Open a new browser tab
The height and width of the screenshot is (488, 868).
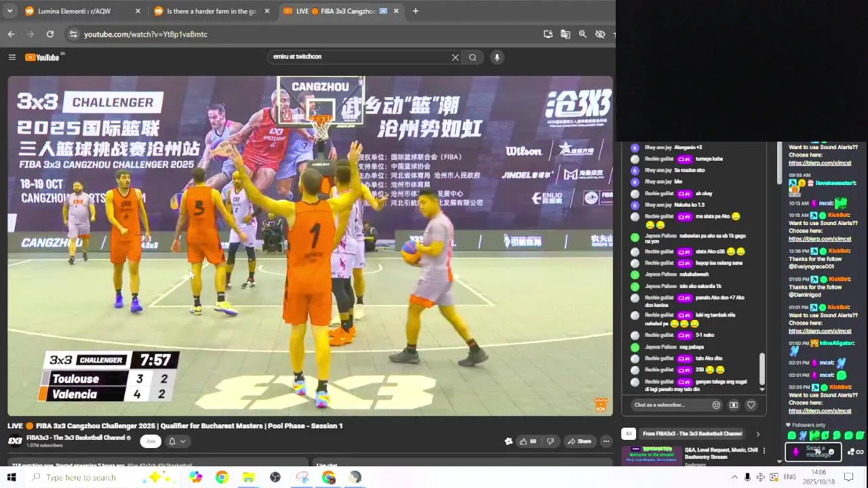(x=416, y=11)
